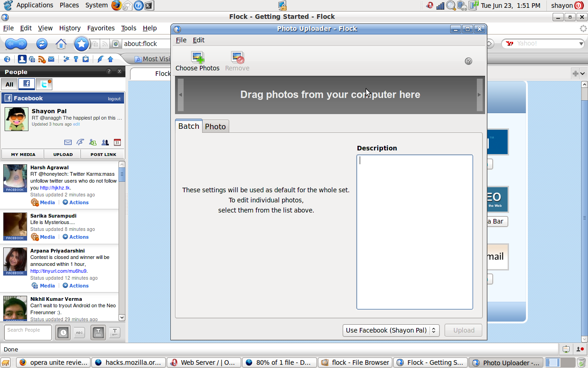The width and height of the screenshot is (588, 368).
Task: Toggle sort by recent clock button
Action: point(63,333)
